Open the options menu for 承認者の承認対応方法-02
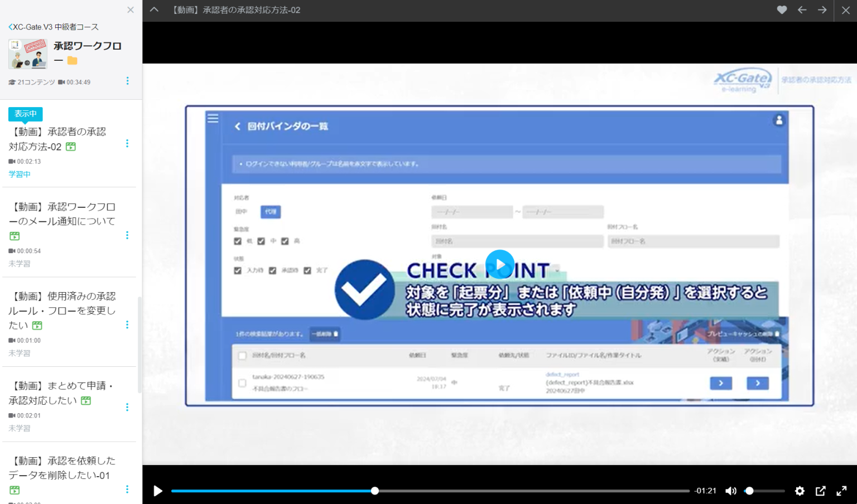 [x=127, y=143]
